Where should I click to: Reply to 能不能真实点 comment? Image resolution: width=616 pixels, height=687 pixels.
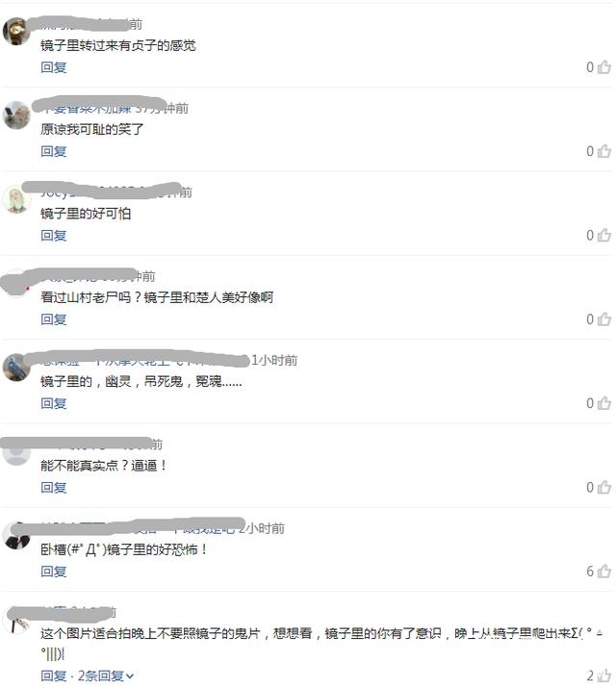coord(54,488)
